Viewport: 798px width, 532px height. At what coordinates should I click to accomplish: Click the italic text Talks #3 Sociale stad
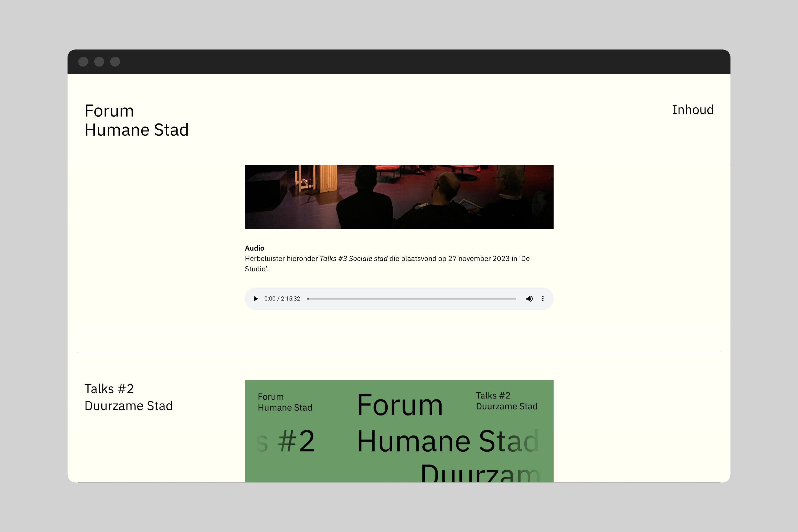pyautogui.click(x=354, y=259)
